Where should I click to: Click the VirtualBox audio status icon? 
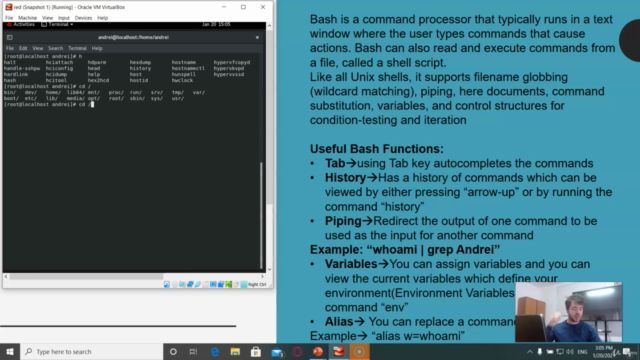point(182,284)
